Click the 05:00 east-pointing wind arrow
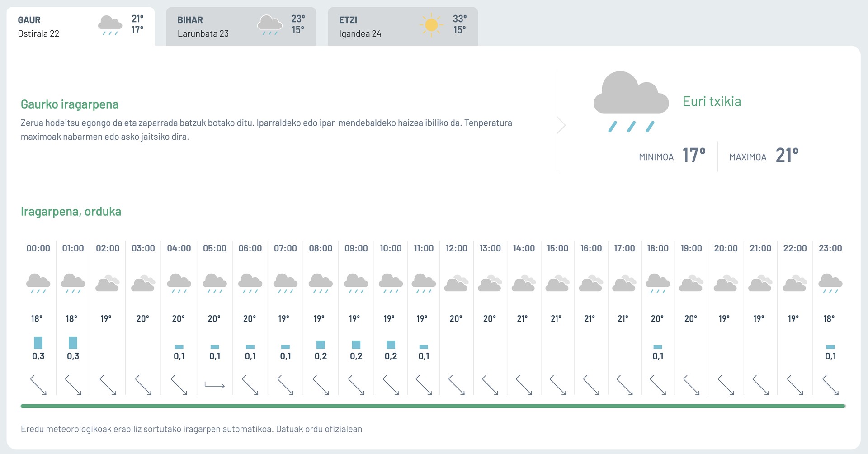 point(215,385)
